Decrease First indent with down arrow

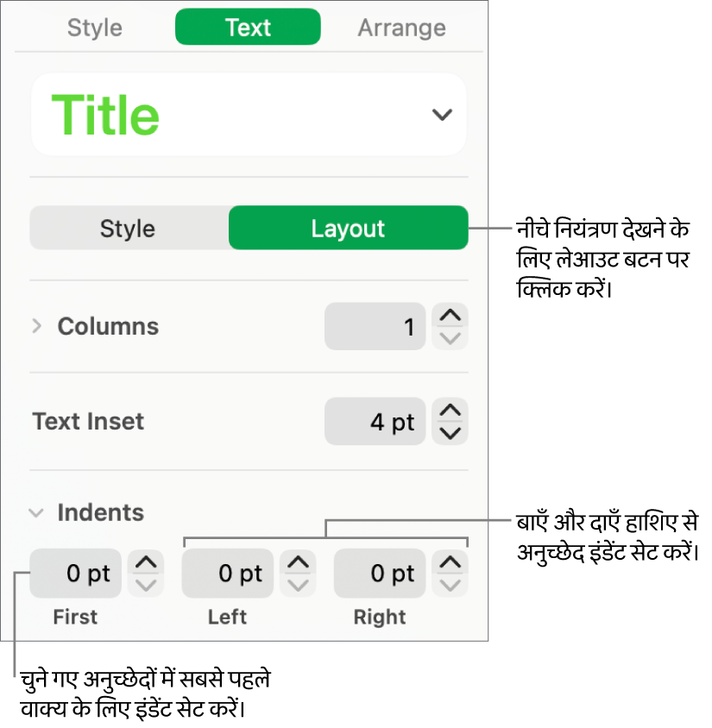tap(146, 584)
